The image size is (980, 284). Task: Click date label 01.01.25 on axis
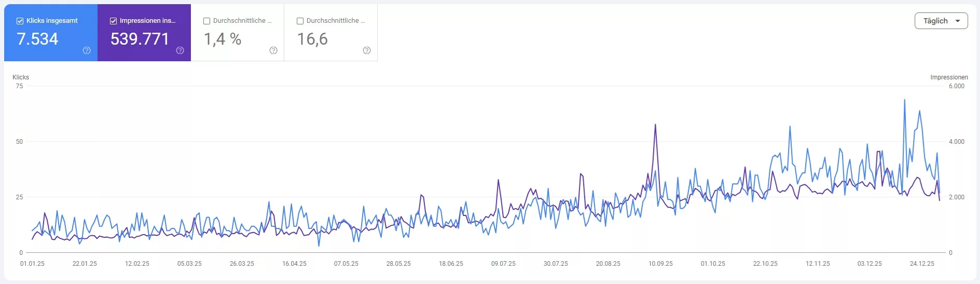pyautogui.click(x=32, y=264)
